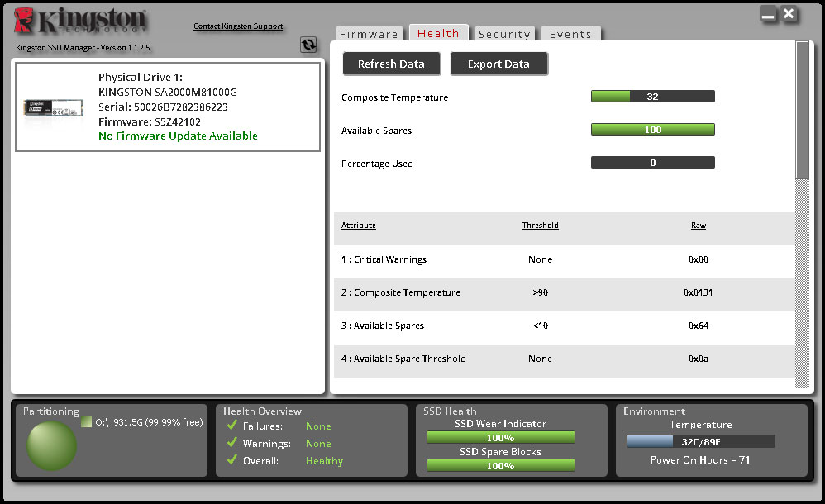Switch to the Events tab
Image resolution: width=825 pixels, height=504 pixels.
point(571,34)
